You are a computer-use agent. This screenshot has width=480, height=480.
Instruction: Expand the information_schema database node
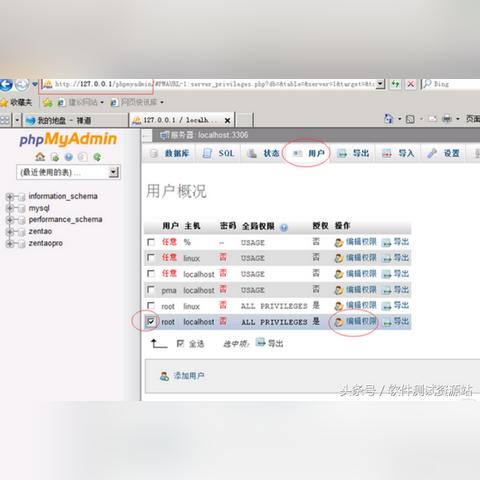10,197
